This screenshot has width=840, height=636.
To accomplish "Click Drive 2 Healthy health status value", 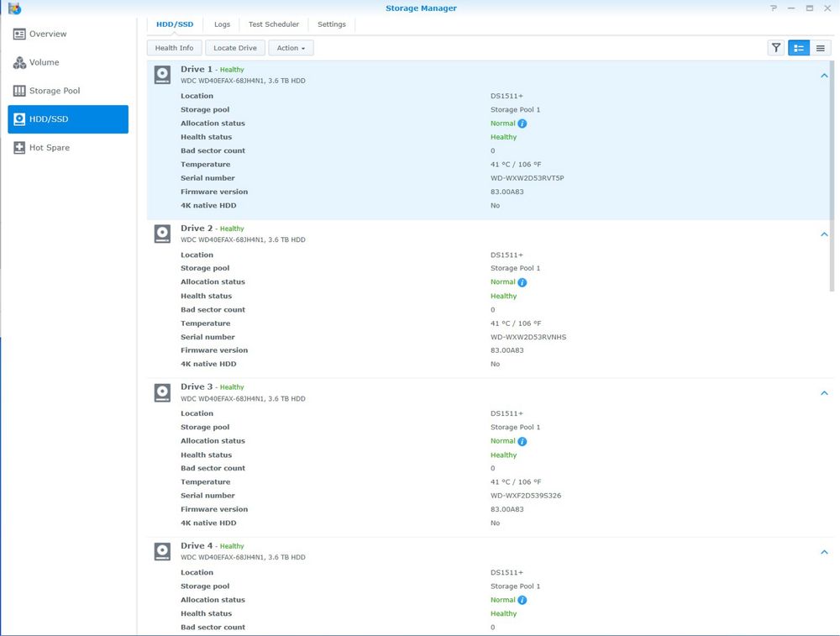I will click(503, 297).
